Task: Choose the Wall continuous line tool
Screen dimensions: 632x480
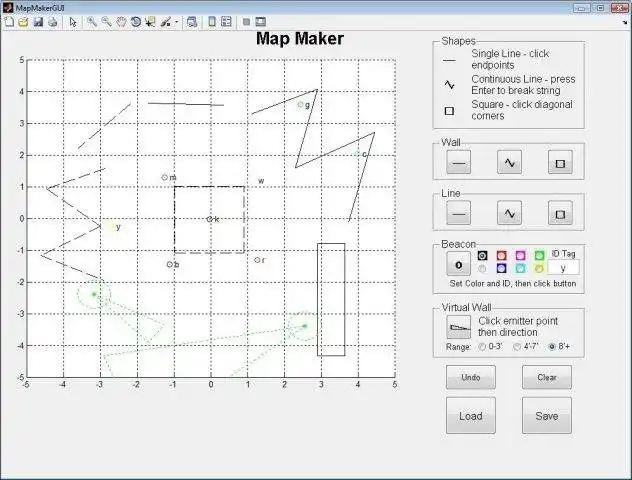Action: [x=509, y=163]
